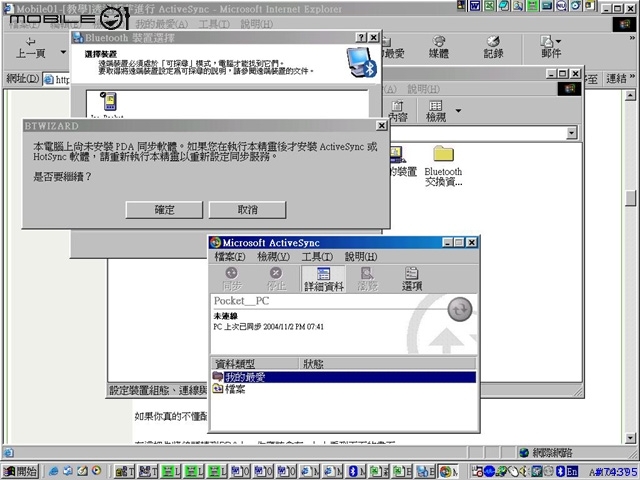640x480 pixels.
Task: Select the Pocket PC device icon in Bluetooth list
Action: tap(109, 102)
